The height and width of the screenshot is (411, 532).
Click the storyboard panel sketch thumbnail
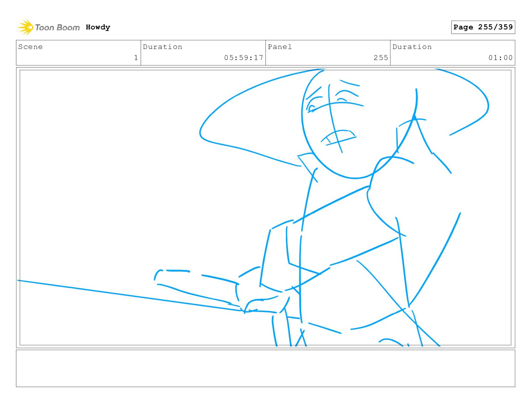pos(265,208)
